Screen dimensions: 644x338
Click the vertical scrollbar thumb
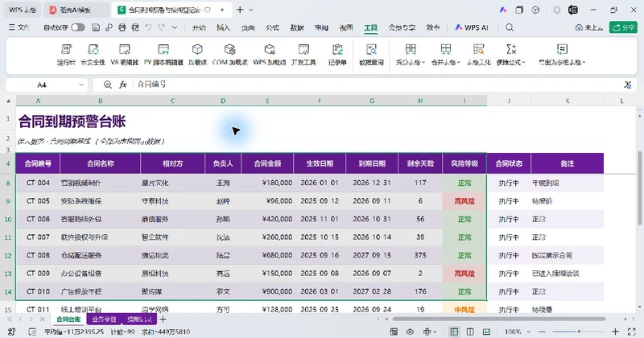[639, 188]
